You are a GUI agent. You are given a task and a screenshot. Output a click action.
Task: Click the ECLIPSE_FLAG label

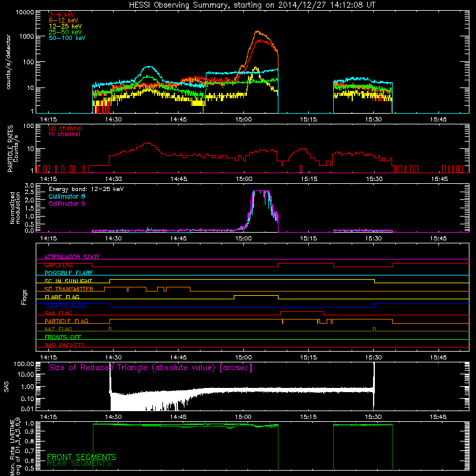point(65,305)
